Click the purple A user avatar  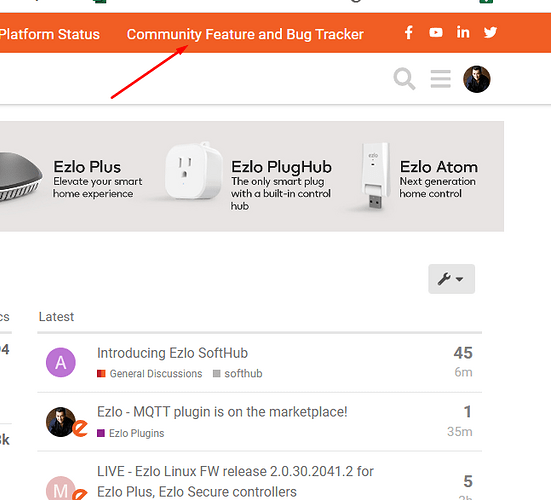(61, 362)
